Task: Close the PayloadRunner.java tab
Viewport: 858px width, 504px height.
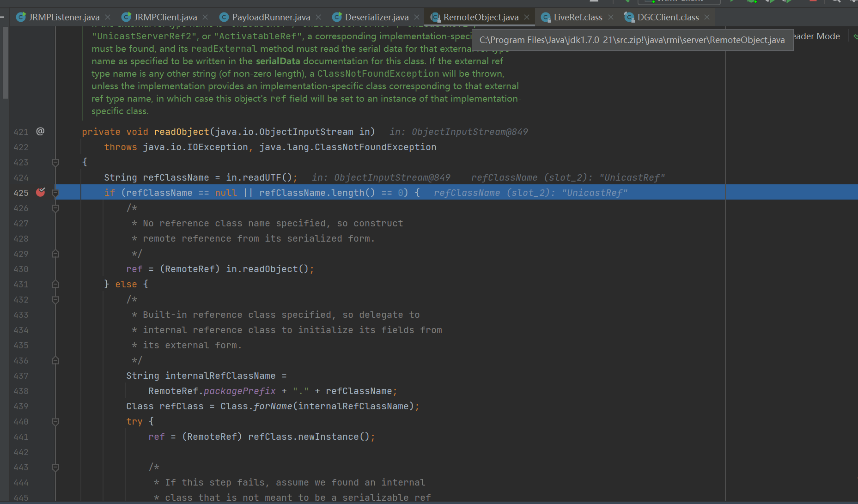Action: pos(318,17)
